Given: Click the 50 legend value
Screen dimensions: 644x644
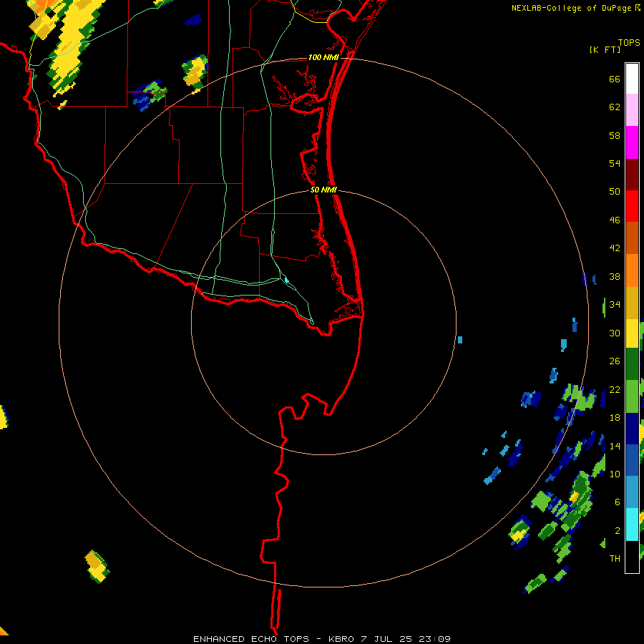Looking at the screenshot, I should 615,191.
